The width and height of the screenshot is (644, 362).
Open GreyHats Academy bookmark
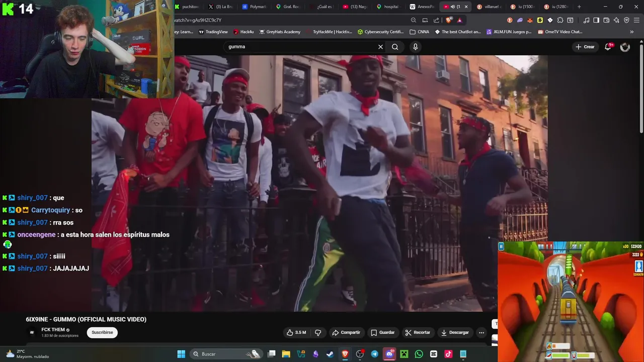pyautogui.click(x=280, y=32)
